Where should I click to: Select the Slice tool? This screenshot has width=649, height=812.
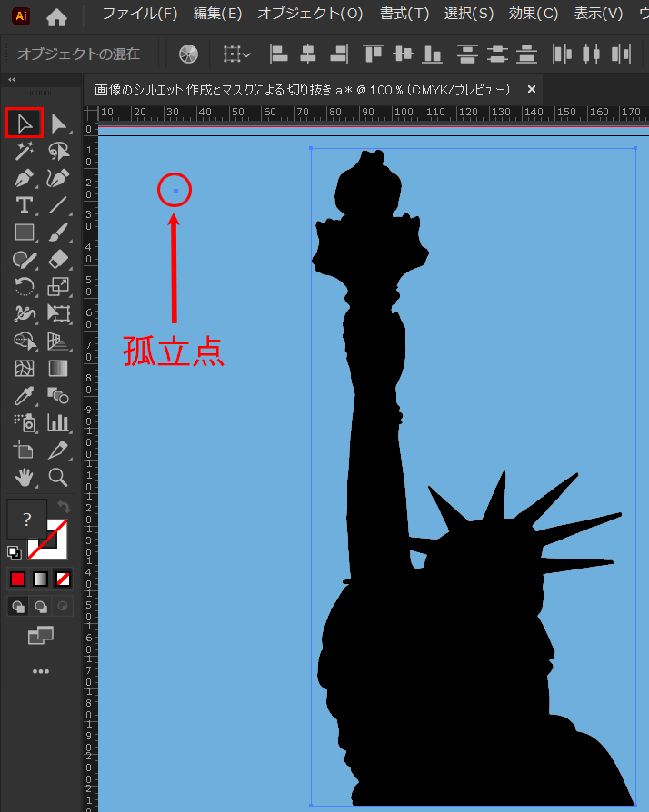point(58,450)
